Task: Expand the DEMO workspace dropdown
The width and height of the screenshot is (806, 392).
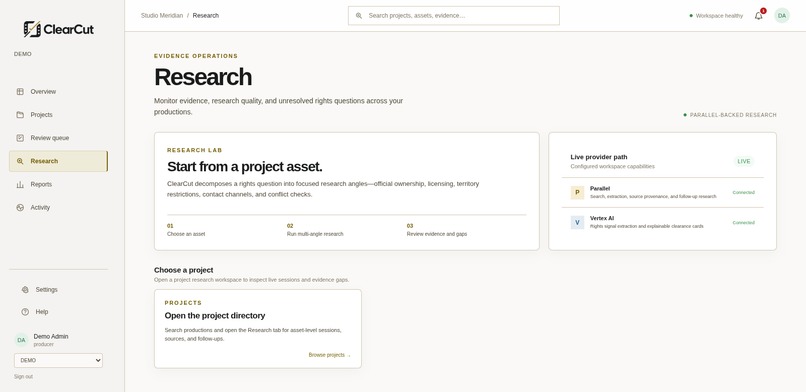Action: point(58,360)
